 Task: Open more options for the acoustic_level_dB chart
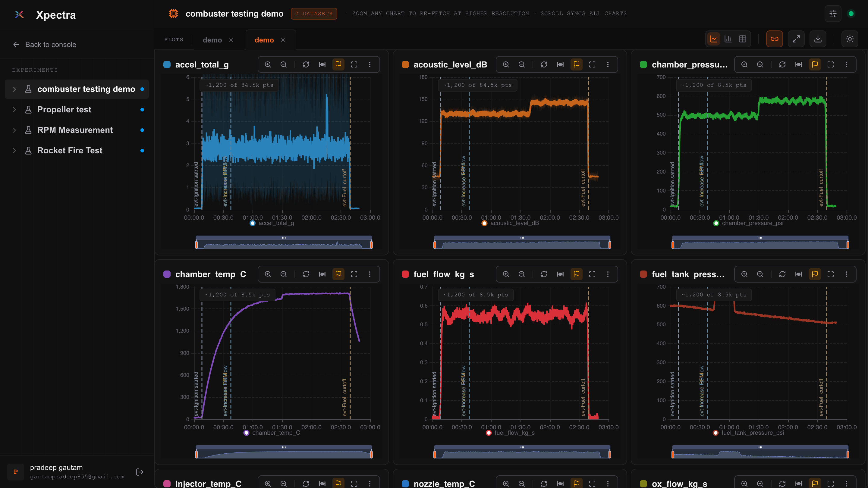608,64
